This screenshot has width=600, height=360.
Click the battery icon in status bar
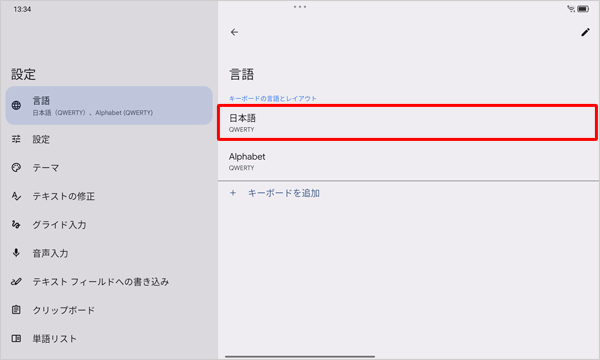[x=583, y=9]
